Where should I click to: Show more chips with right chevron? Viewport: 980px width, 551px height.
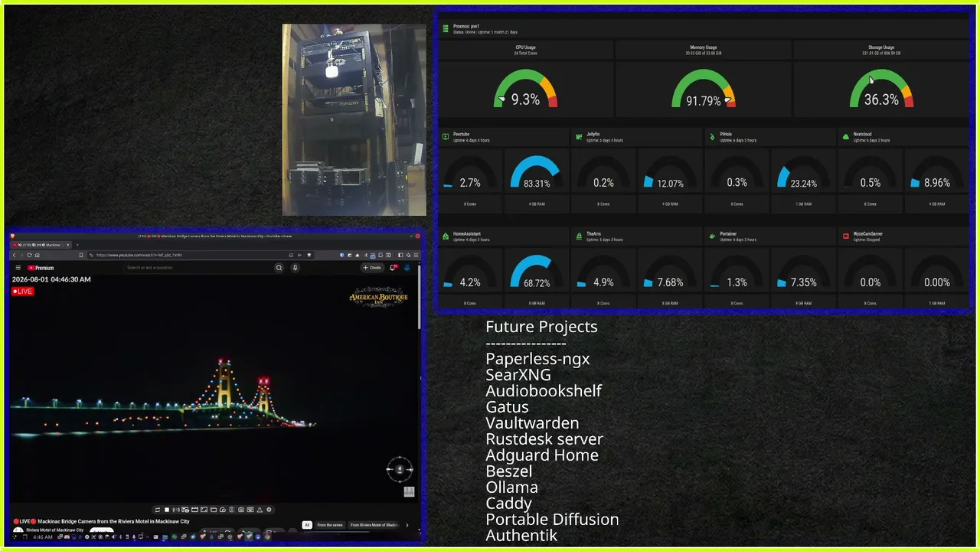point(407,525)
